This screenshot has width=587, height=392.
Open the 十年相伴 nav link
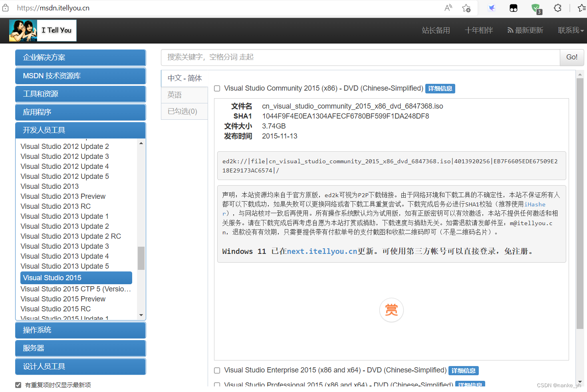tap(479, 30)
